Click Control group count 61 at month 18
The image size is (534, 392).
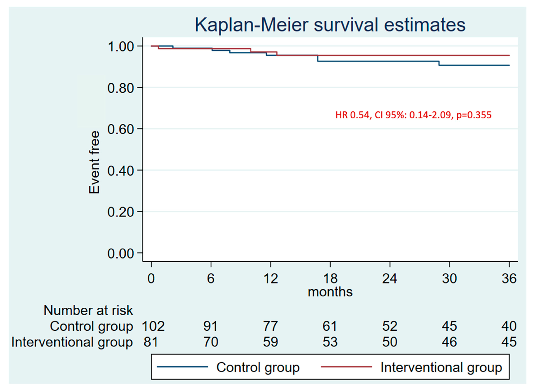(330, 326)
